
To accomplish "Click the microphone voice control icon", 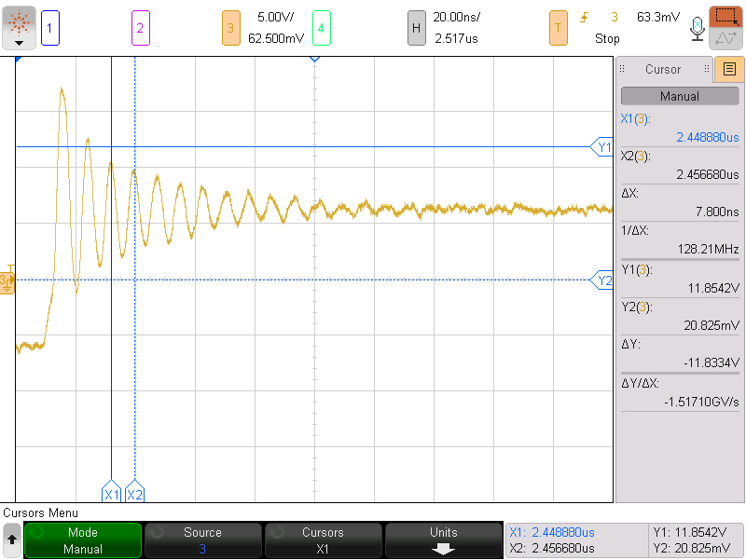I will click(x=697, y=29).
